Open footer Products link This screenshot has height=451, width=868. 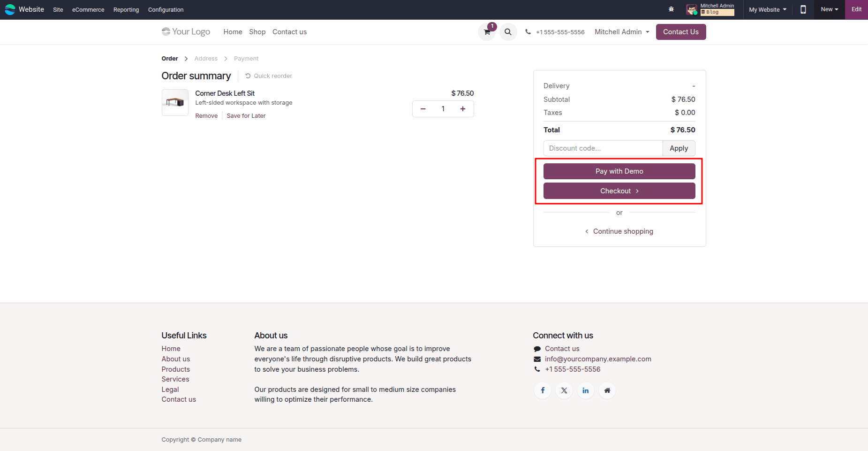176,369
